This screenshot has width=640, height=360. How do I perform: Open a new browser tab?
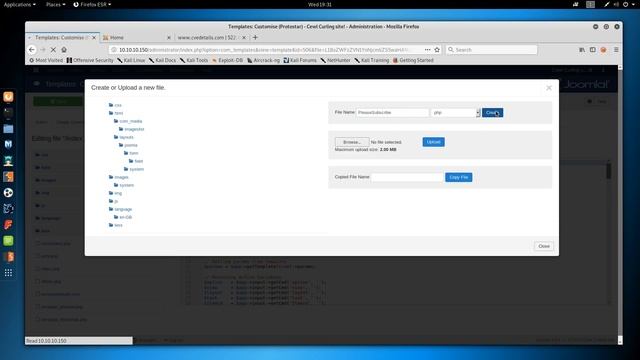[255, 38]
